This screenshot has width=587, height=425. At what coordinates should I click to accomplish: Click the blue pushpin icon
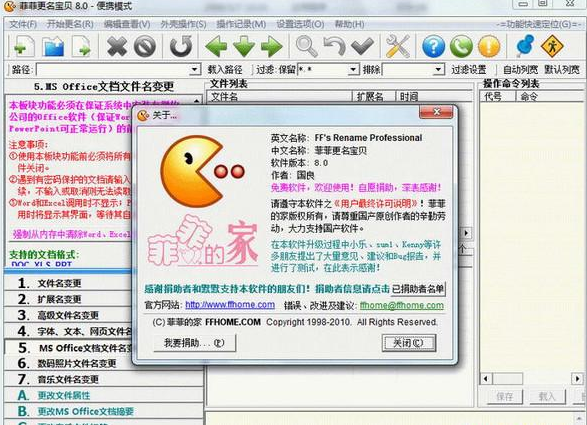[525, 46]
